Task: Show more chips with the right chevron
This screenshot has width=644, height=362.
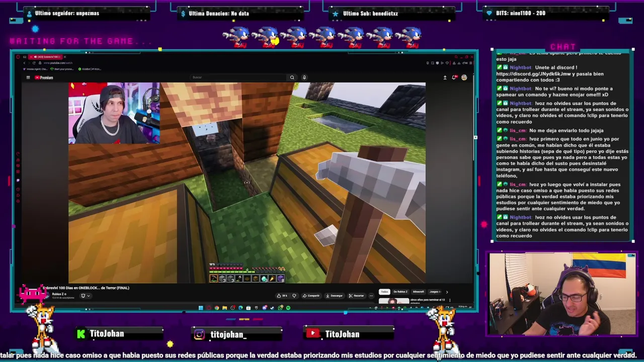Action: coord(447,292)
